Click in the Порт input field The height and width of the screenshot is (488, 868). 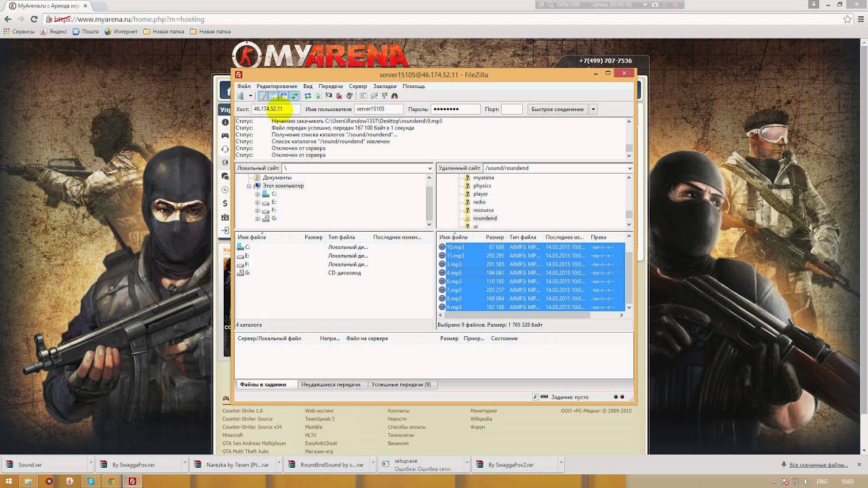[512, 109]
